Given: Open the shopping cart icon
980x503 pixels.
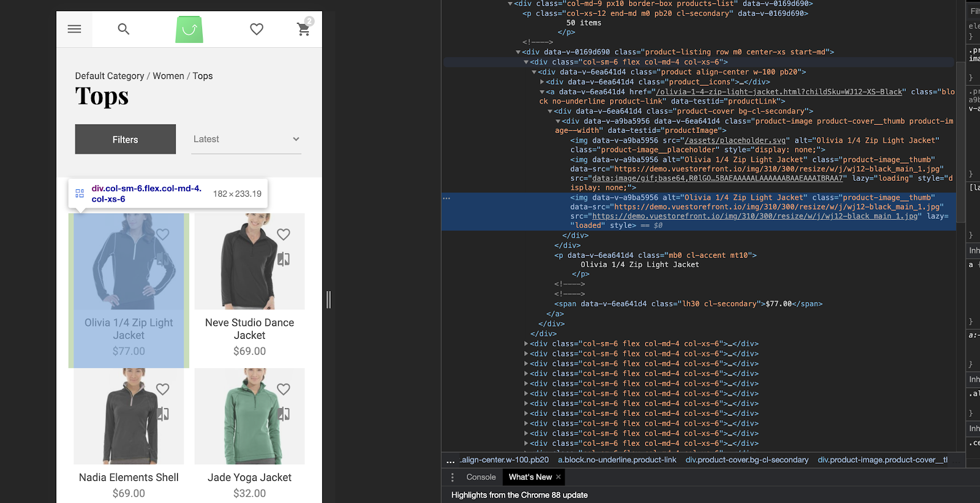Looking at the screenshot, I should point(304,28).
